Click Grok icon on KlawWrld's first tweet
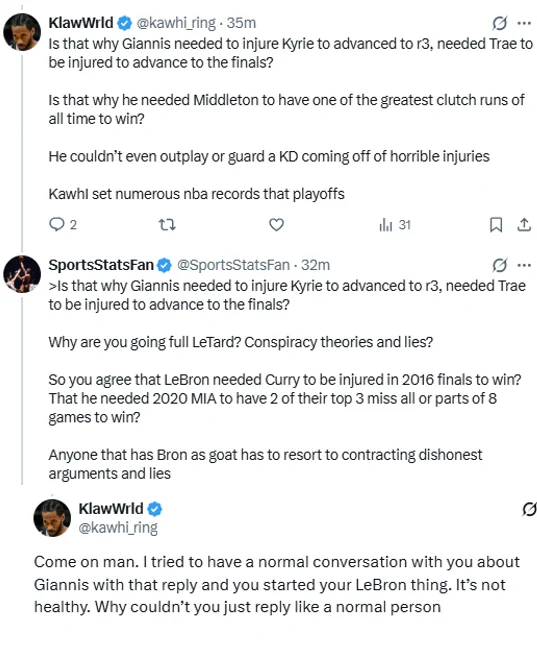The image size is (537, 647). coord(499,23)
